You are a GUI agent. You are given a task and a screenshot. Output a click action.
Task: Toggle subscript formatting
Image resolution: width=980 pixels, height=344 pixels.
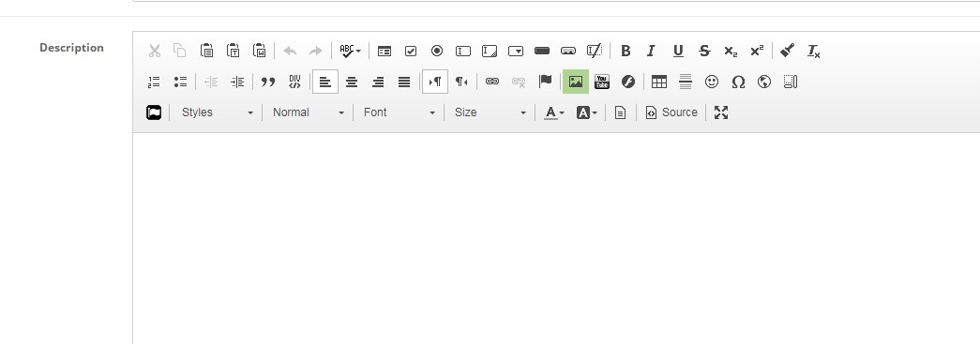click(x=731, y=52)
